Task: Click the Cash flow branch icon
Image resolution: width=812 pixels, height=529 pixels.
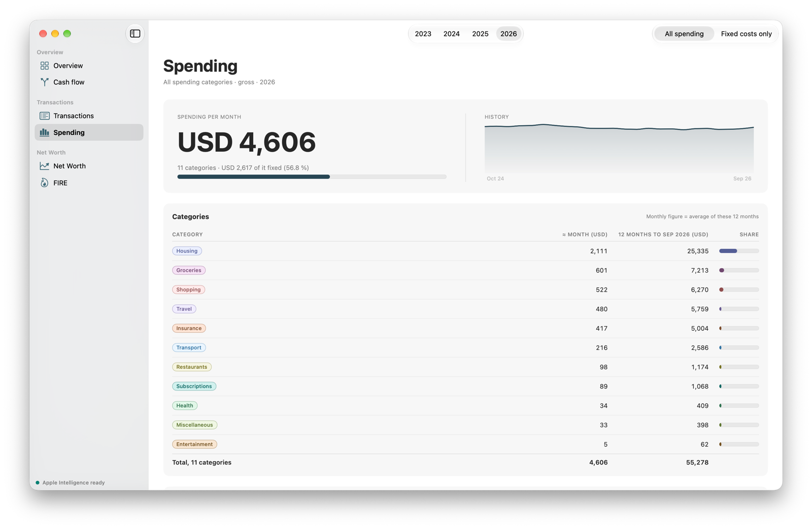Action: [45, 82]
